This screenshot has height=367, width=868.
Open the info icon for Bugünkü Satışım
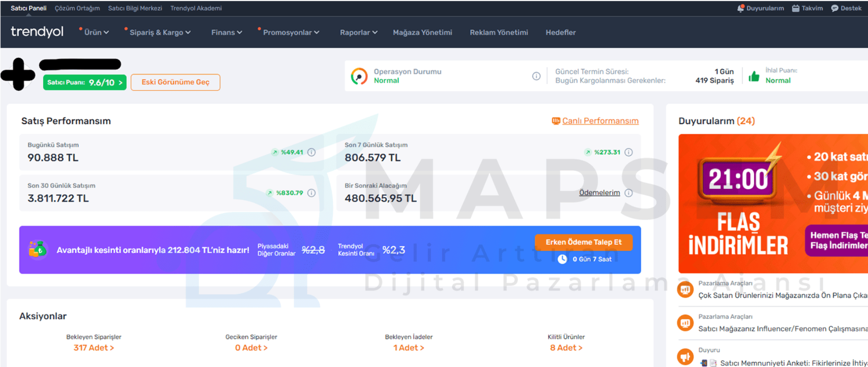tap(311, 152)
